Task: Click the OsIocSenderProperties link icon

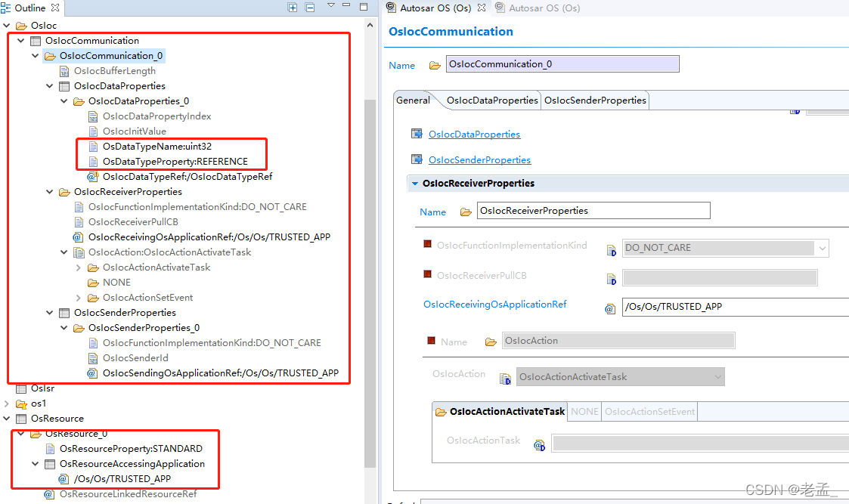Action: (x=417, y=159)
